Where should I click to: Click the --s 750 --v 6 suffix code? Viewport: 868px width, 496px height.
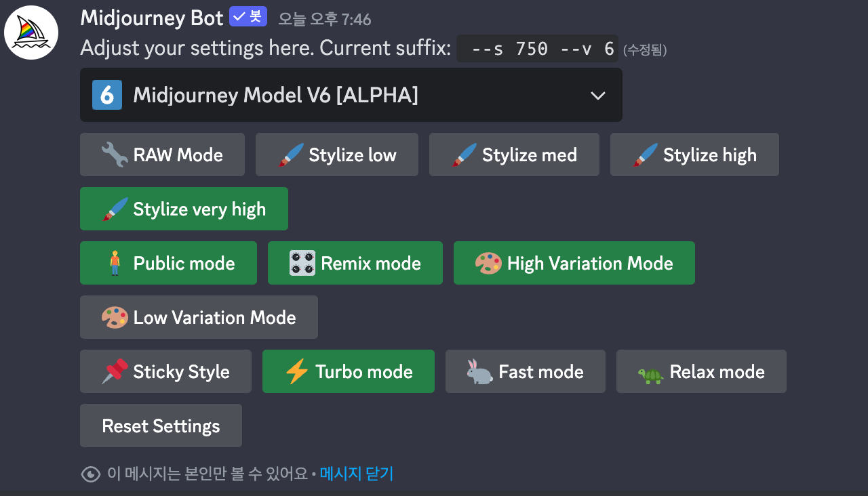(537, 49)
